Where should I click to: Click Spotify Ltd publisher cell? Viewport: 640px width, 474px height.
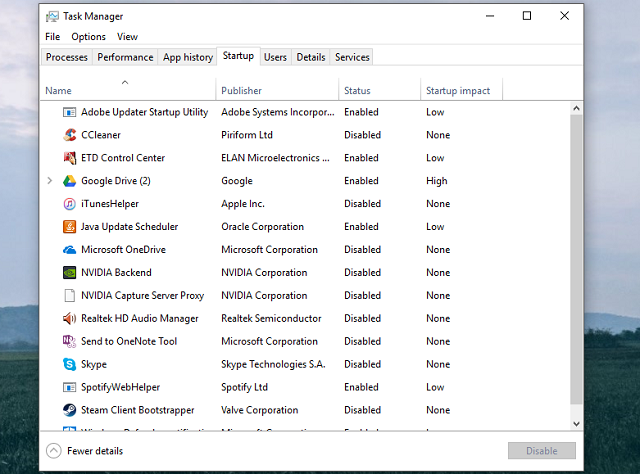click(244, 387)
